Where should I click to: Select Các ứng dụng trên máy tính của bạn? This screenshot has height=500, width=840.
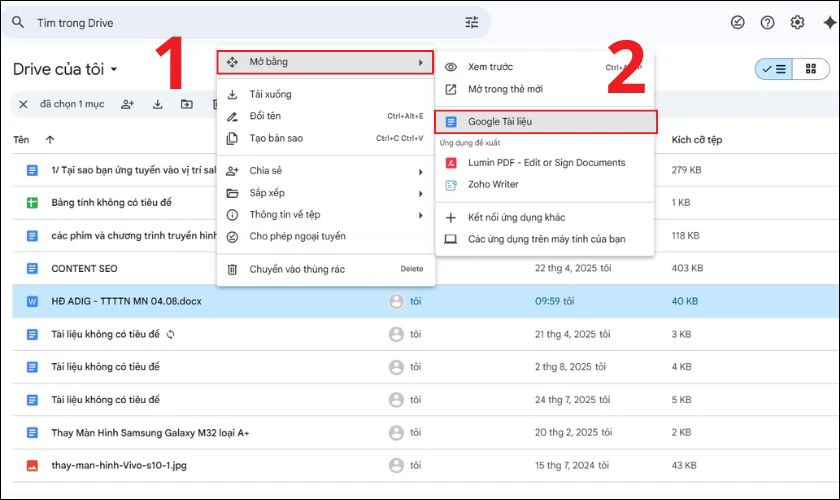544,239
